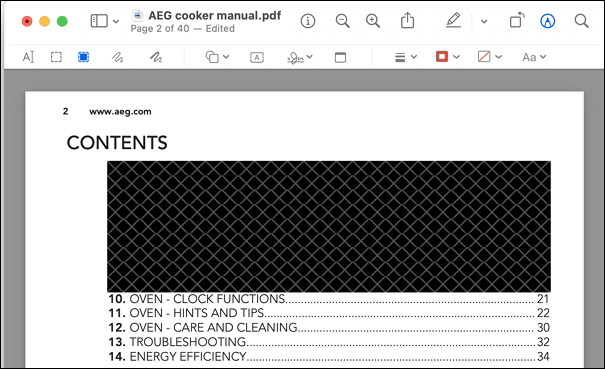Pick the Sketch tool
This screenshot has width=605, height=369.
117,58
